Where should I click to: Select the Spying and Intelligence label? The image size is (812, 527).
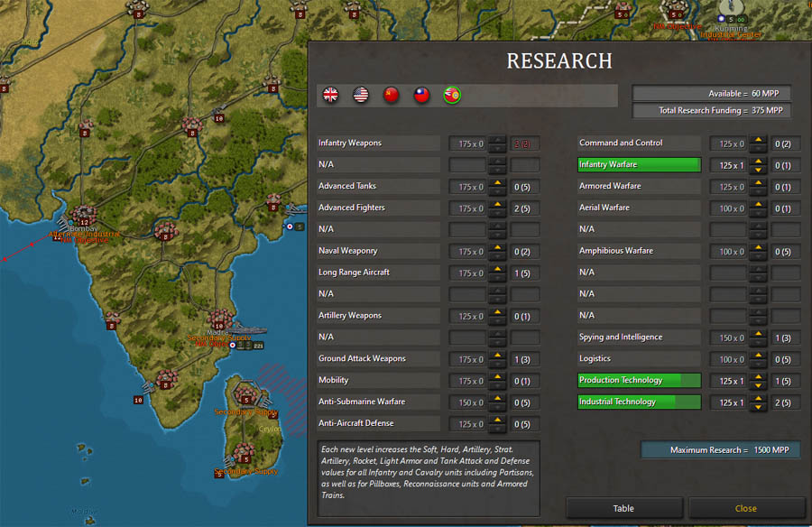click(639, 337)
